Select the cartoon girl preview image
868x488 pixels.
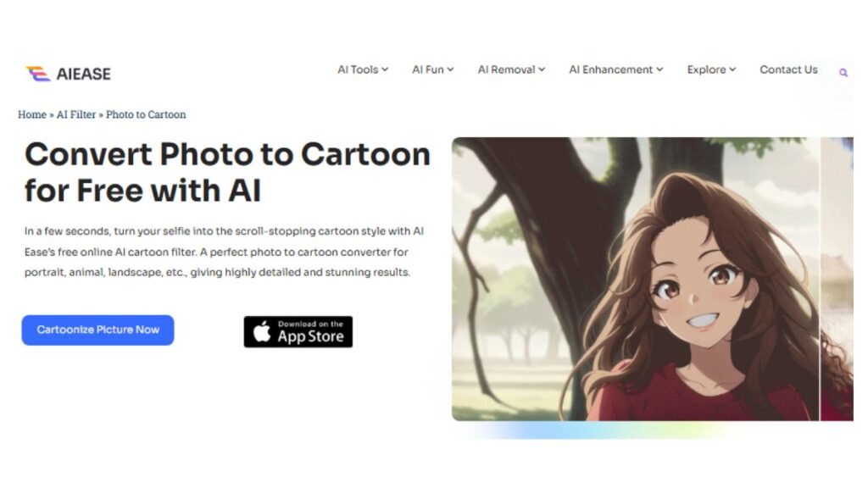point(635,279)
